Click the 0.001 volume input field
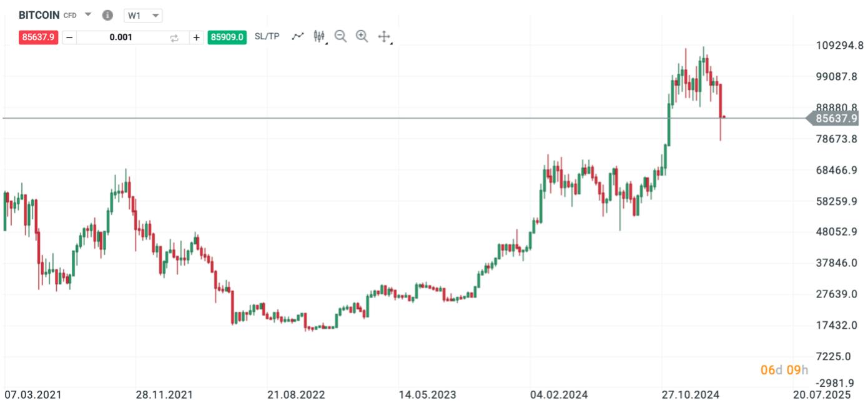 click(121, 37)
